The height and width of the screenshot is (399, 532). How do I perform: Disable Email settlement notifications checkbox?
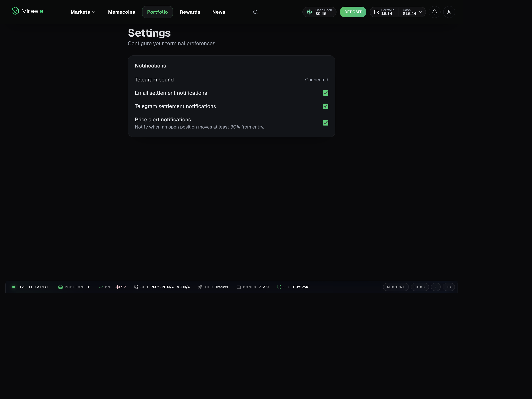coord(326,93)
